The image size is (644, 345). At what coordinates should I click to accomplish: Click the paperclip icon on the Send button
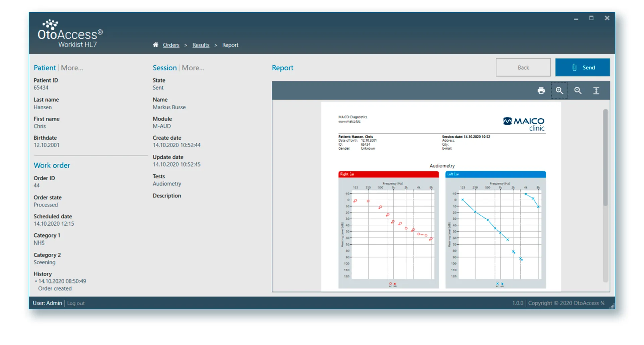click(575, 67)
